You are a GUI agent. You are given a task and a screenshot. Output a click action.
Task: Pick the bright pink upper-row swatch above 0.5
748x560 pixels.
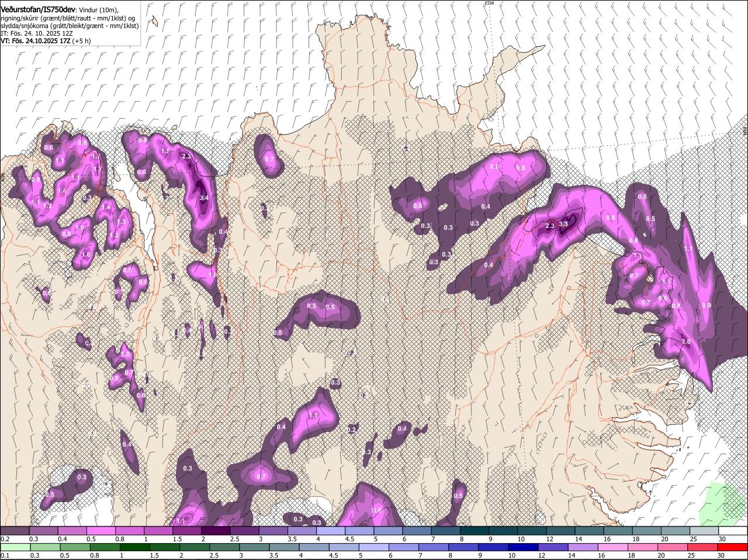(101, 530)
